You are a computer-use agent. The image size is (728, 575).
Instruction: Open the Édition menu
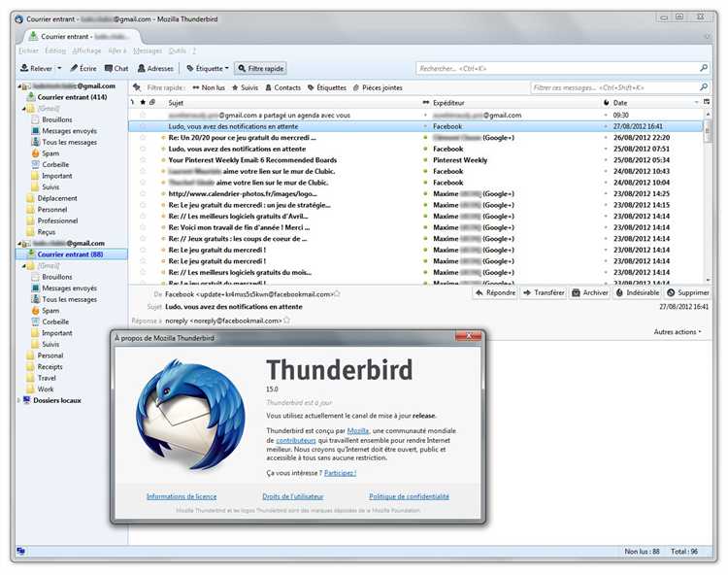tap(55, 51)
